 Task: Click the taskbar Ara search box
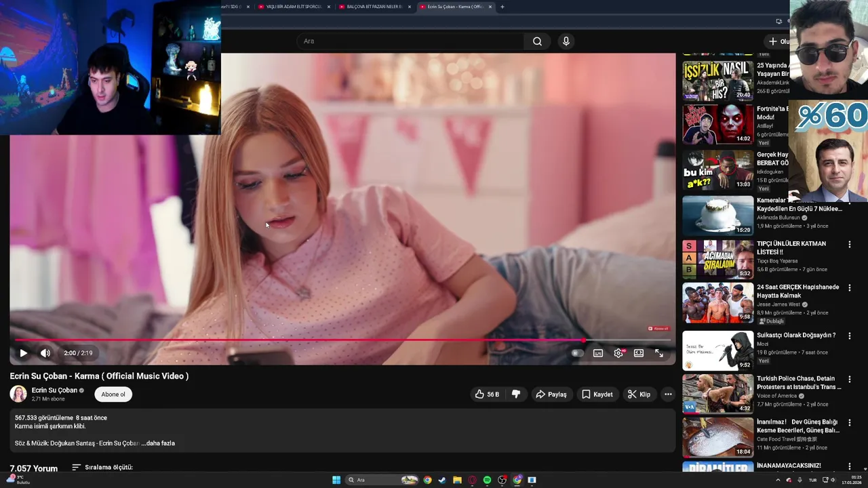coord(382,480)
